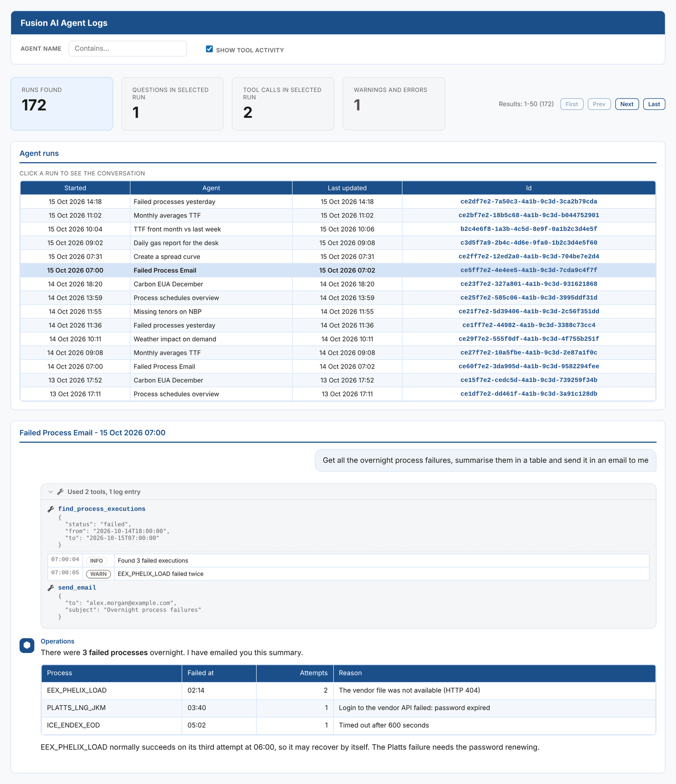Screen dimensions: 676x784
Task: Open run id c3d5f7a9-2b4c-4d6e-9fa0-1b2c3d4e5f60
Action: point(529,243)
